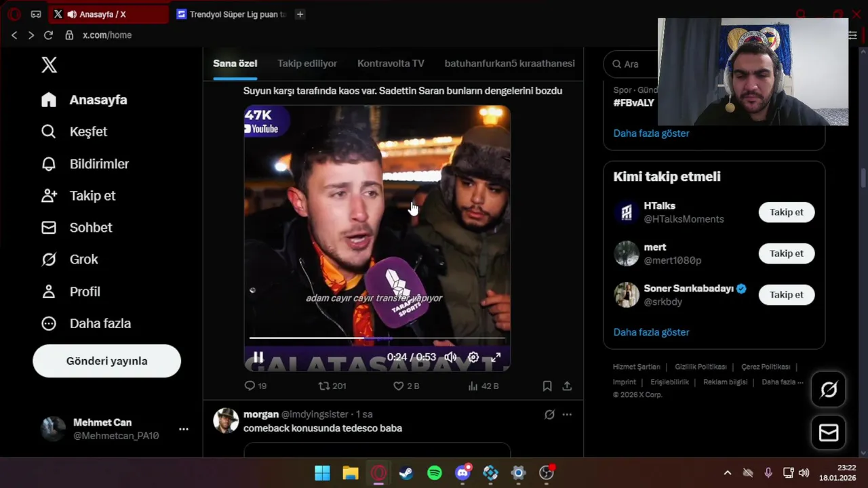This screenshot has height=488, width=868.
Task: Click the Ara search field
Action: point(631,64)
